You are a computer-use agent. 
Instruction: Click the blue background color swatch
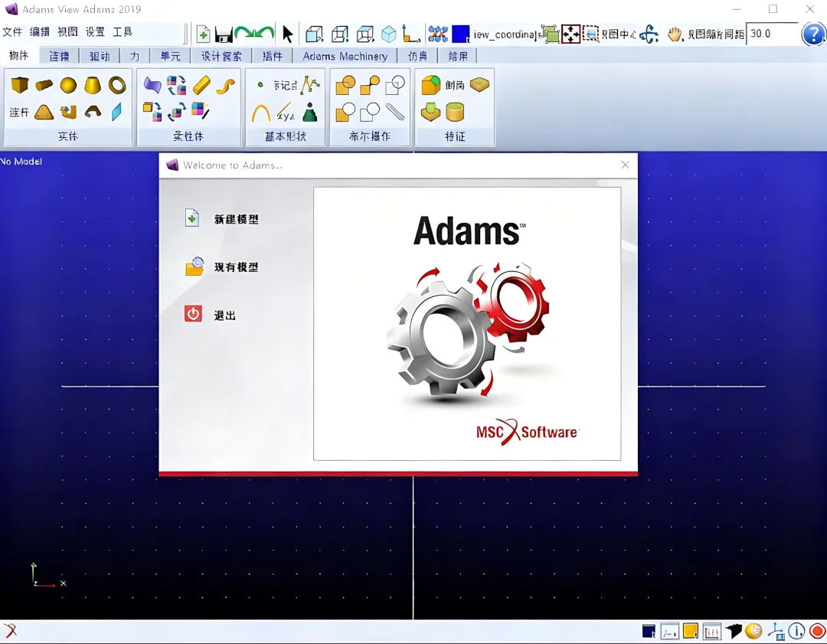coord(460,34)
